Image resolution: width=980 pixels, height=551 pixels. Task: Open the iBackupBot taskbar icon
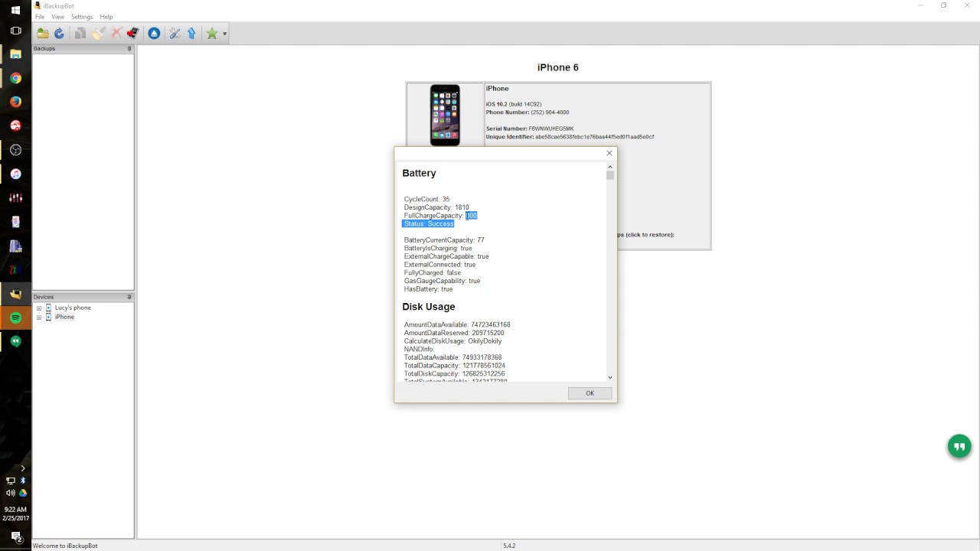[x=15, y=293]
